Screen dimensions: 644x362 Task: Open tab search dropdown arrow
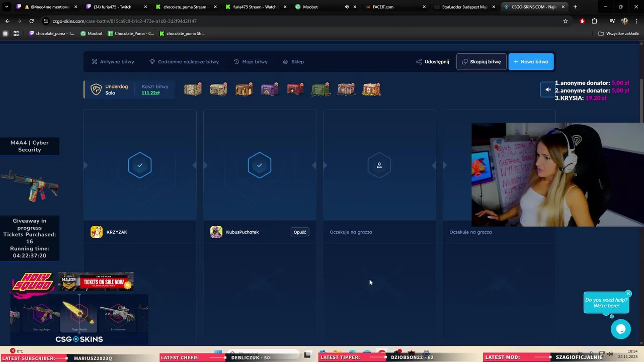(7, 7)
